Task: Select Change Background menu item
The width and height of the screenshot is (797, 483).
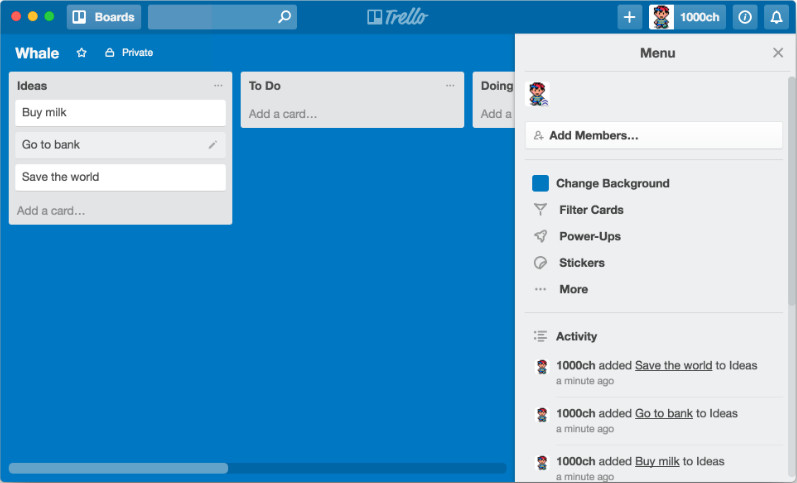Action: (x=612, y=183)
